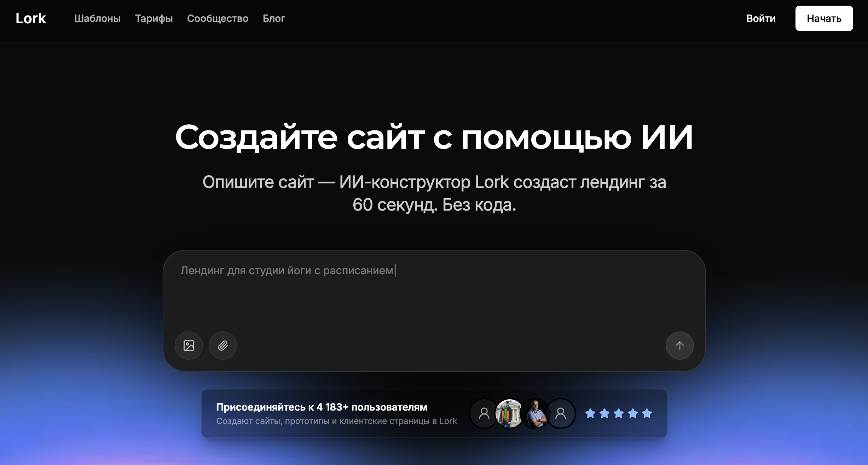This screenshot has width=868, height=465.
Task: Click the Войти login link
Action: [x=761, y=18]
